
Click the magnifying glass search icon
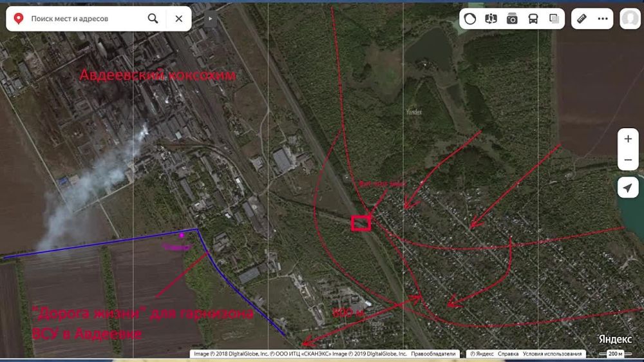click(153, 19)
